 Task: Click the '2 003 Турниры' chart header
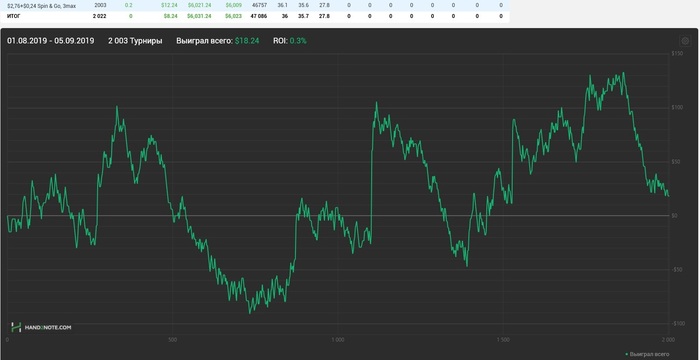point(135,41)
